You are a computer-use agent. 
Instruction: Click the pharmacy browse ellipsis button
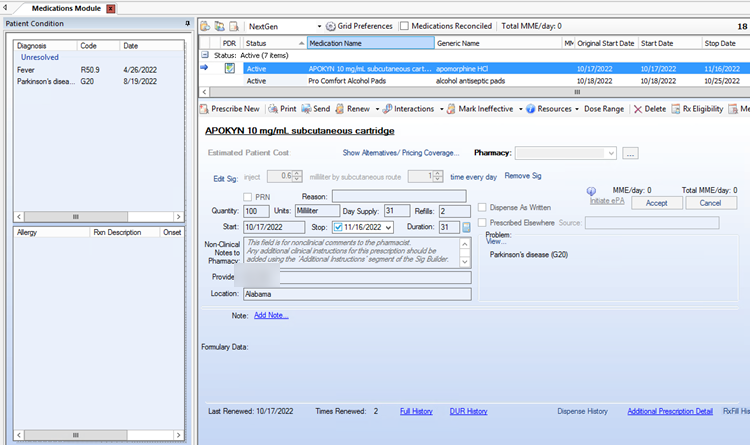coord(630,154)
